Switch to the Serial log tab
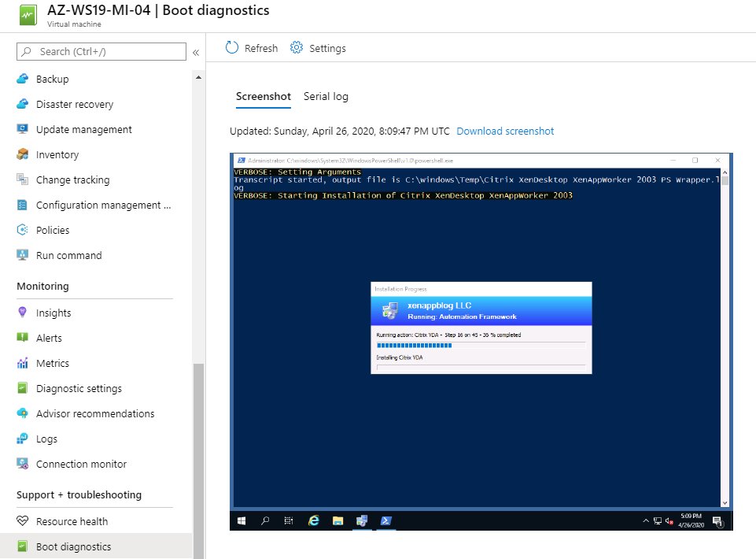 [326, 96]
